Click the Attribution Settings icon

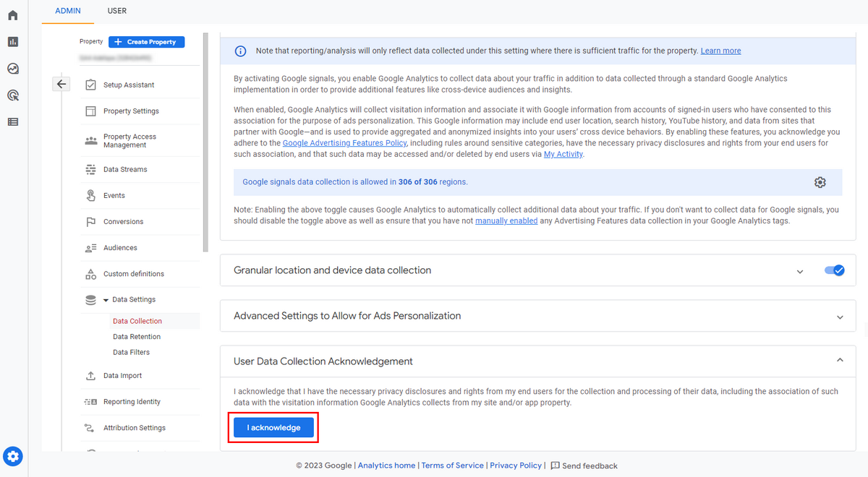[x=90, y=428]
